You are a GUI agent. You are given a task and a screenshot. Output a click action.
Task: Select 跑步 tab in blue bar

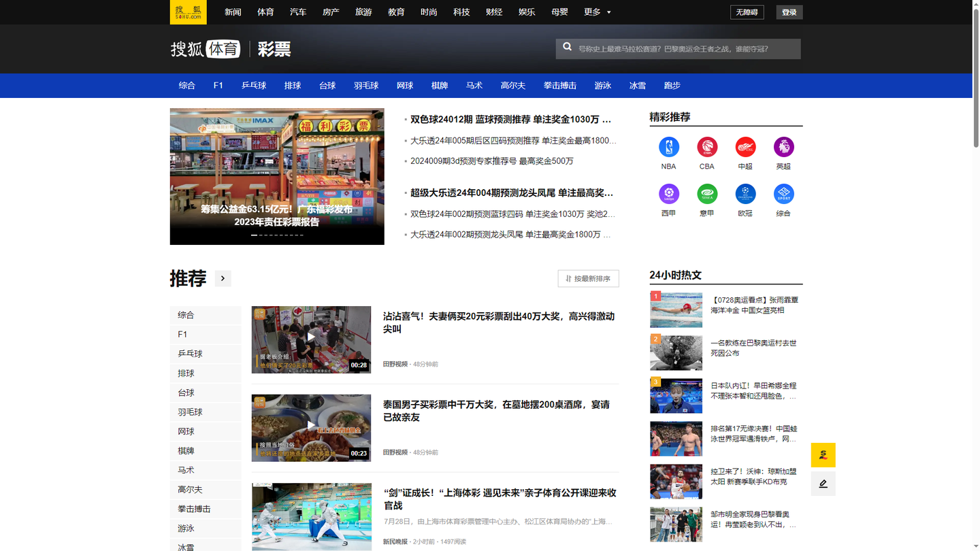click(x=672, y=86)
